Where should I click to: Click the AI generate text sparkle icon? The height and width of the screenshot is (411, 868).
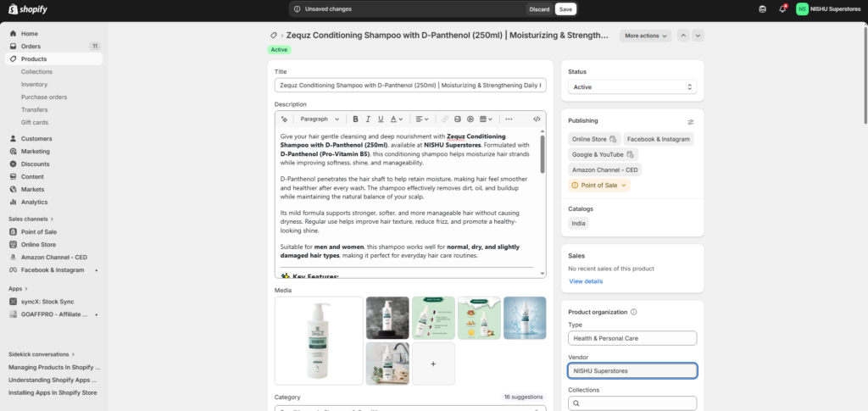coord(285,119)
